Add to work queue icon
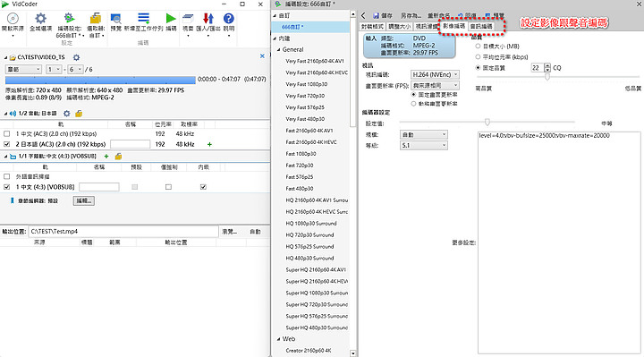The height and width of the screenshot is (357, 644). [143, 19]
